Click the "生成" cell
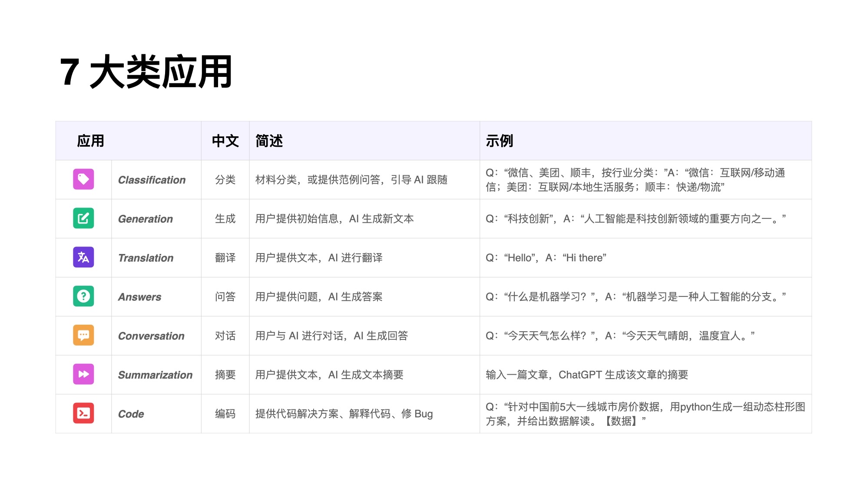This screenshot has height=504, width=867. click(225, 219)
